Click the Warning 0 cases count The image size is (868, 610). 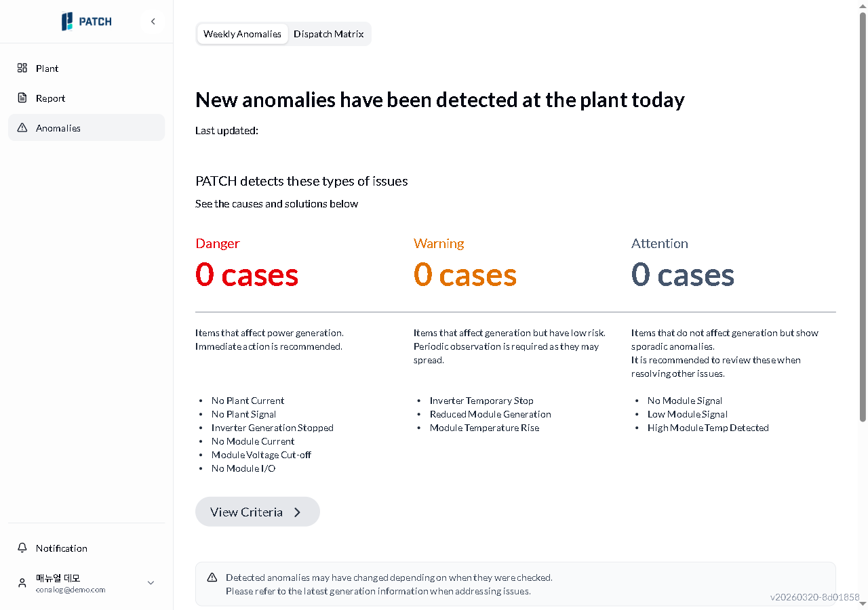(x=465, y=274)
